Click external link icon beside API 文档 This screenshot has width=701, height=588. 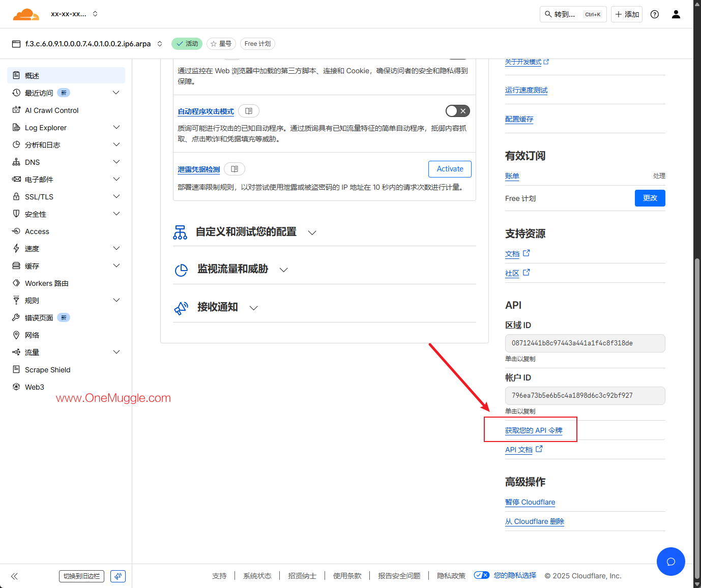pyautogui.click(x=539, y=449)
